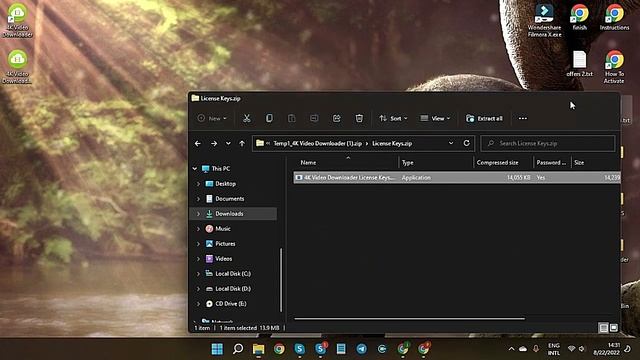
Task: Open the Sort dropdown menu
Action: (393, 118)
